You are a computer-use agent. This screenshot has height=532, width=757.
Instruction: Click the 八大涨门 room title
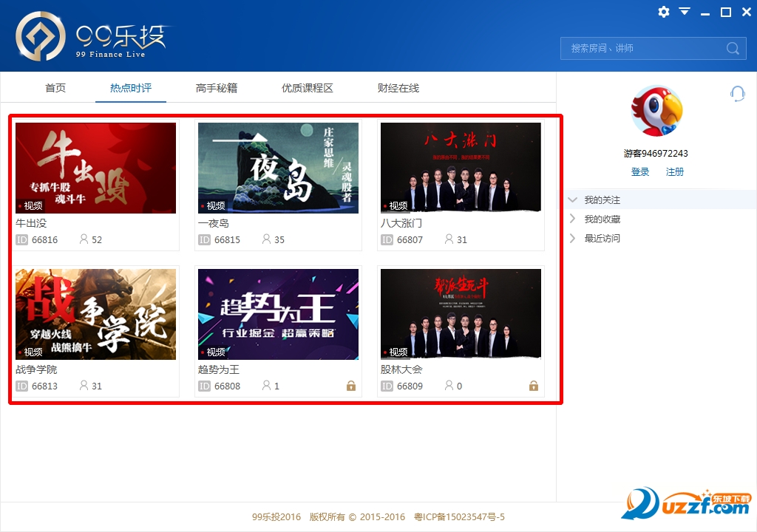point(401,224)
